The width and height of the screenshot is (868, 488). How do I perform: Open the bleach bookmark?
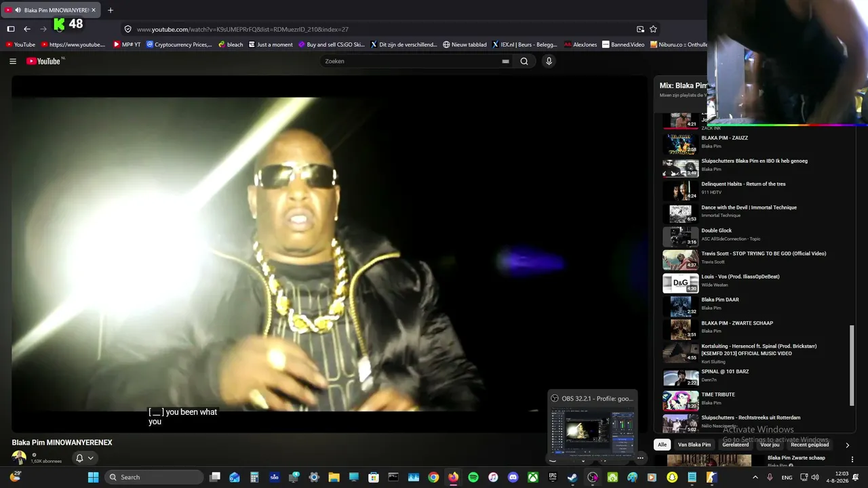(x=231, y=45)
